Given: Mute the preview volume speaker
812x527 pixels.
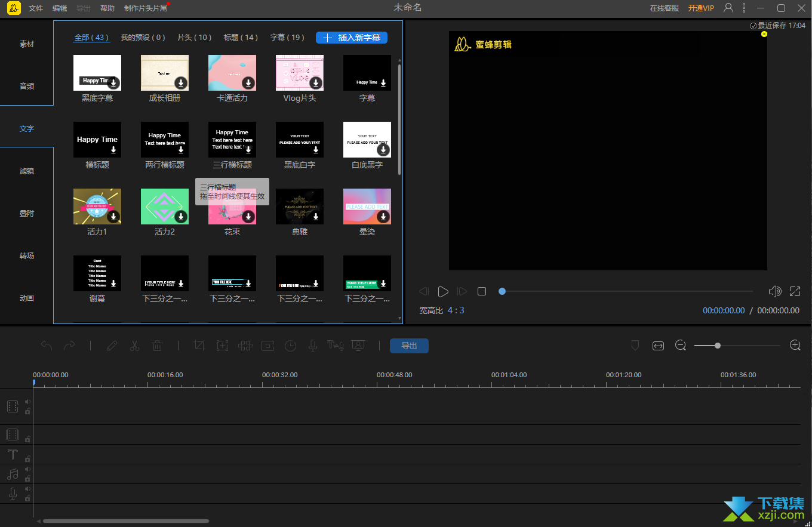Looking at the screenshot, I should click(x=775, y=291).
